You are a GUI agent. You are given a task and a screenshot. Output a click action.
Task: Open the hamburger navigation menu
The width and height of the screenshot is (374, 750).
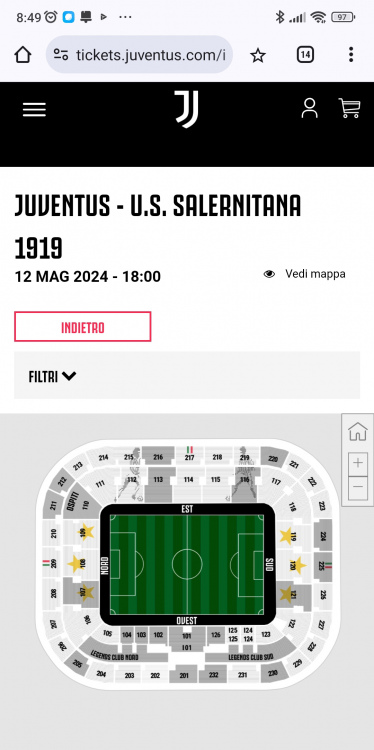click(34, 110)
